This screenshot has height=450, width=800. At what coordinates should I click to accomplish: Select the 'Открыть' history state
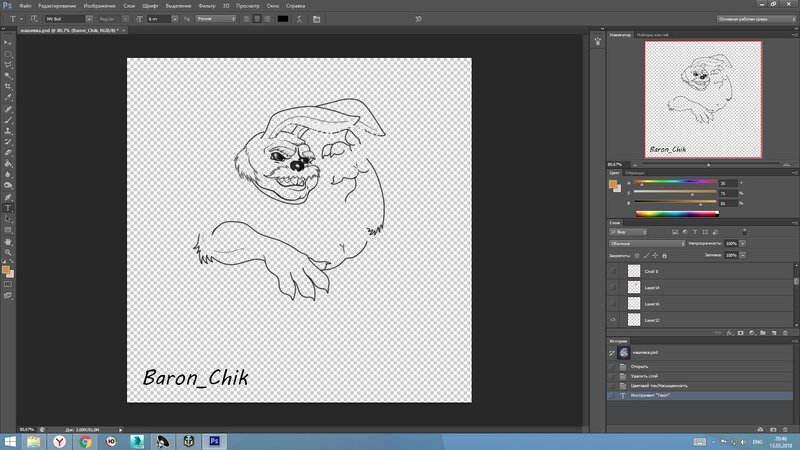pyautogui.click(x=638, y=365)
